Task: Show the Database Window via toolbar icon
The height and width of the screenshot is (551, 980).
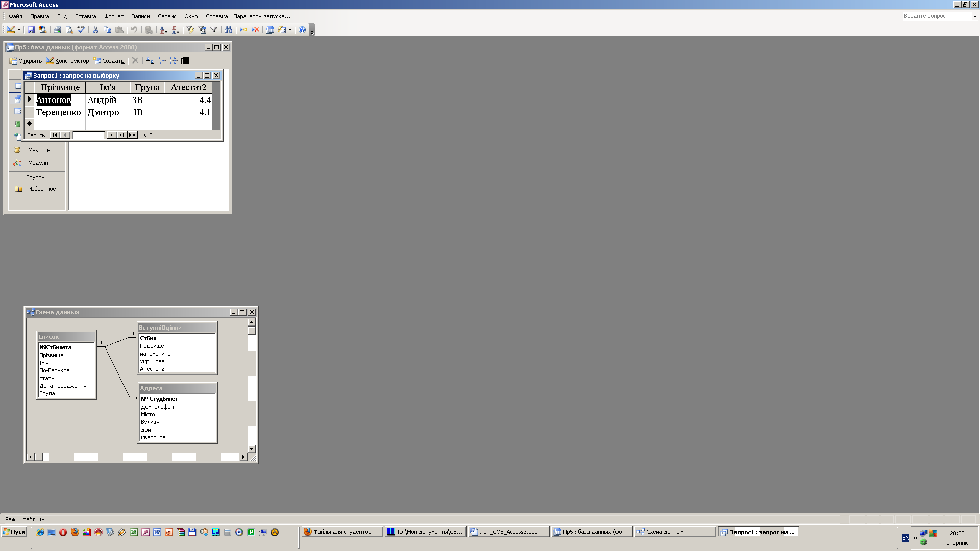Action: pos(270,30)
